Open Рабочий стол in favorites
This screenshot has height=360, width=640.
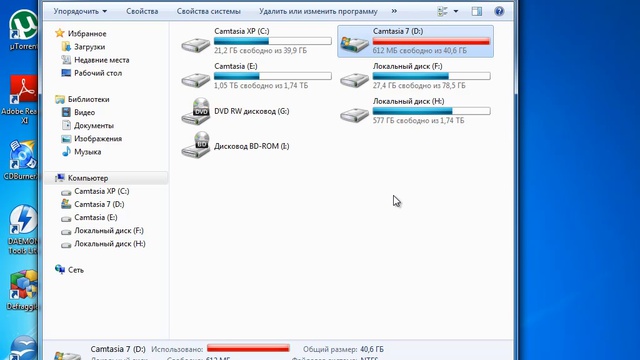tap(98, 73)
